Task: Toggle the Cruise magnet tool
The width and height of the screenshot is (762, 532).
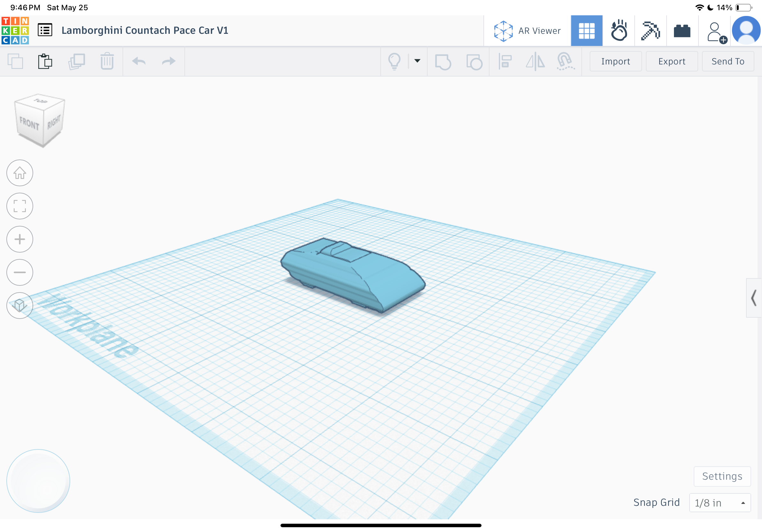Action: point(565,62)
